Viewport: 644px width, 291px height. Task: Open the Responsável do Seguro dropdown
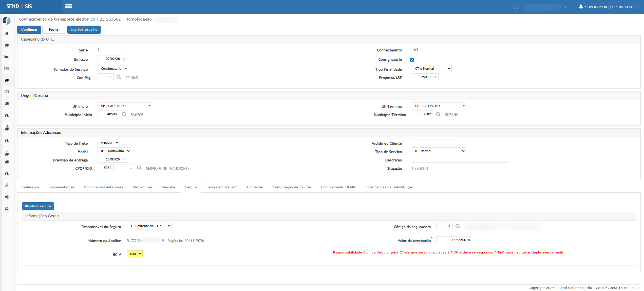149,226
